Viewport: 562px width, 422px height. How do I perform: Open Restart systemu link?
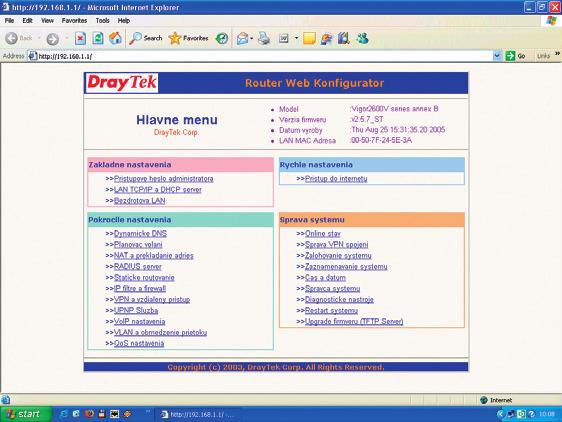[x=331, y=310]
